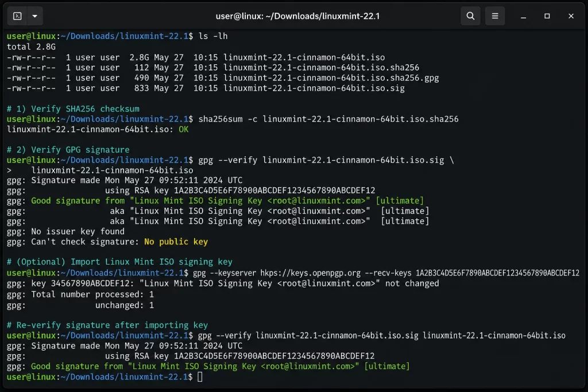Viewport: 588px width, 392px height.
Task: Click window title user@linux: ~/Downloads/linuxmint-22.1
Action: [x=297, y=16]
